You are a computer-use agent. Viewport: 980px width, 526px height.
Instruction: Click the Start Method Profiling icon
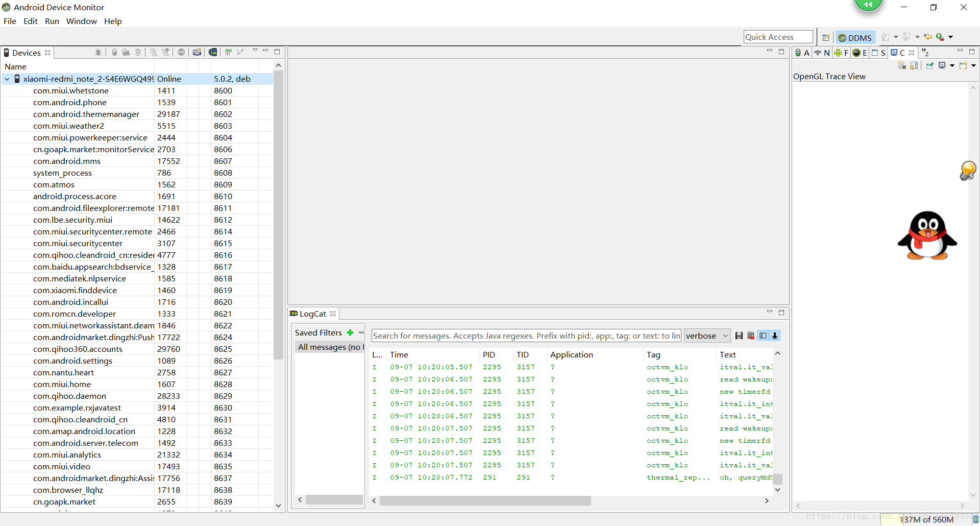[165, 52]
